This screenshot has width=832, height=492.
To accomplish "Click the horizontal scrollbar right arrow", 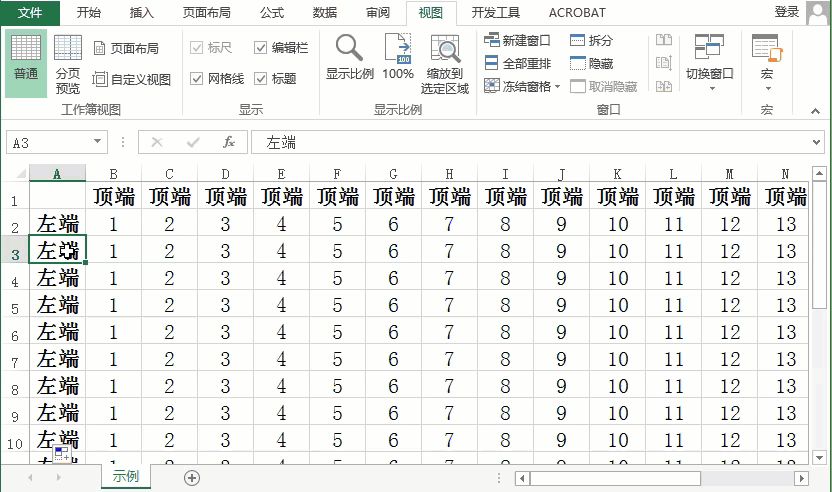I will pyautogui.click(x=802, y=478).
